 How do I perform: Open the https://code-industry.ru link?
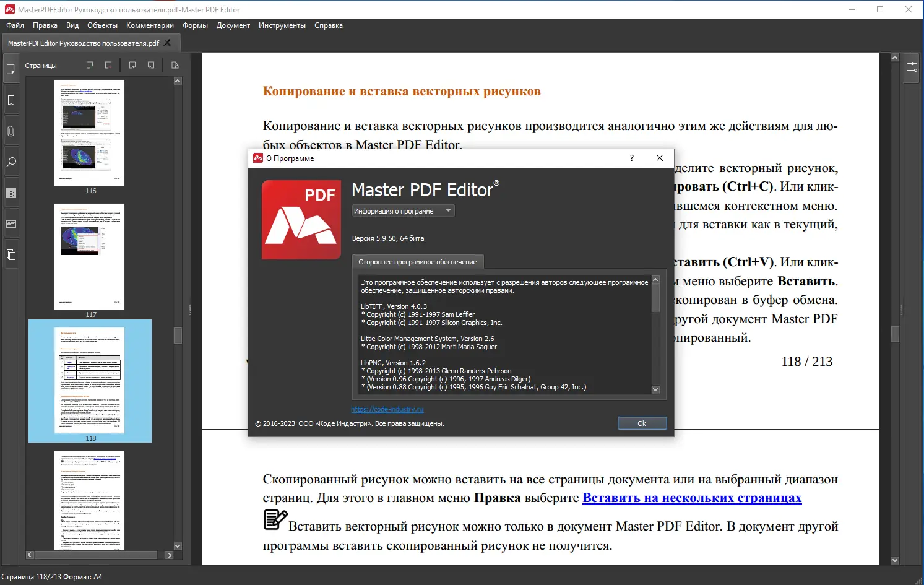pyautogui.click(x=387, y=409)
